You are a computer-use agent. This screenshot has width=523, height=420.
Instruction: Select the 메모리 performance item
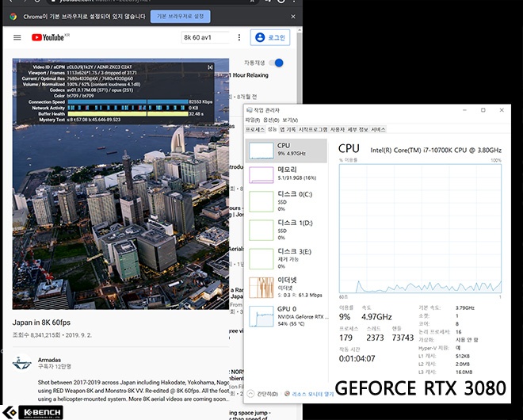click(286, 174)
